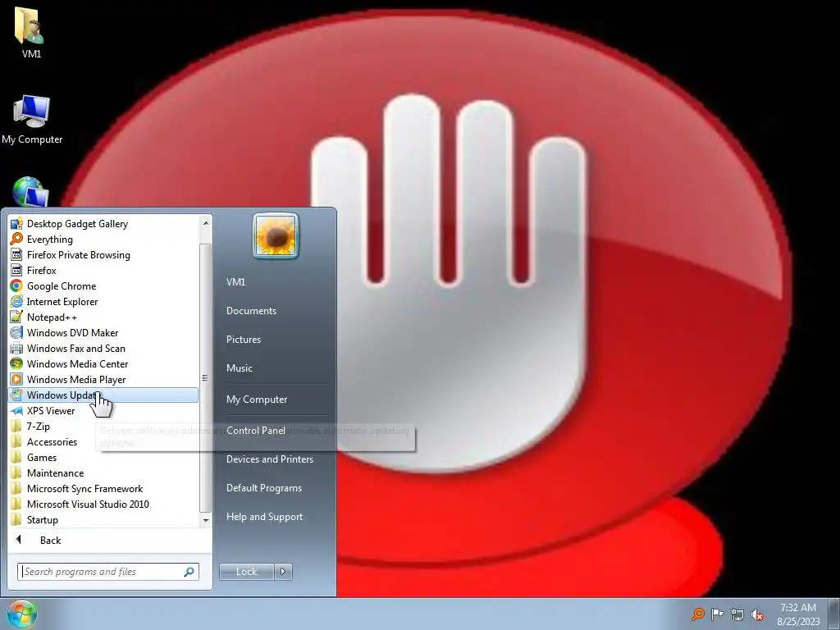Open Music from Start menu
840x630 pixels.
[239, 368]
